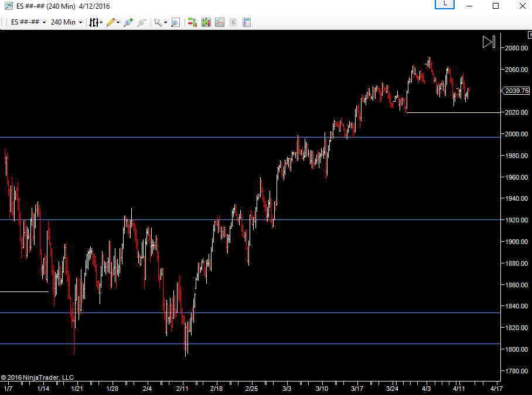Open the Data Series candlestick icon

(x=206, y=22)
